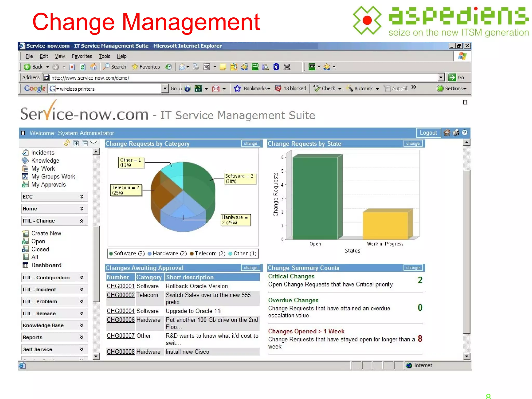Open the Incidents module icon
The image size is (532, 399).
[25, 152]
